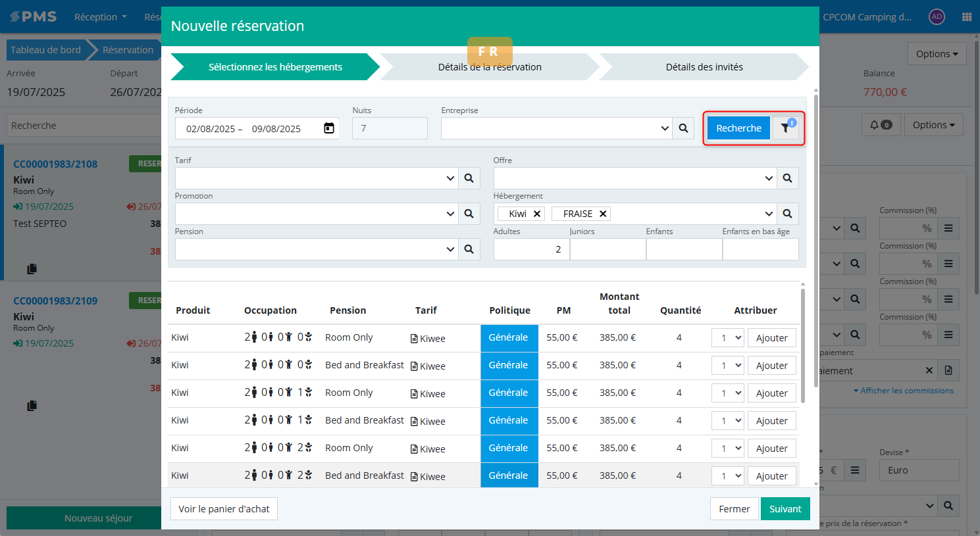Open the quantity selector in the first Kiwi row

point(728,338)
